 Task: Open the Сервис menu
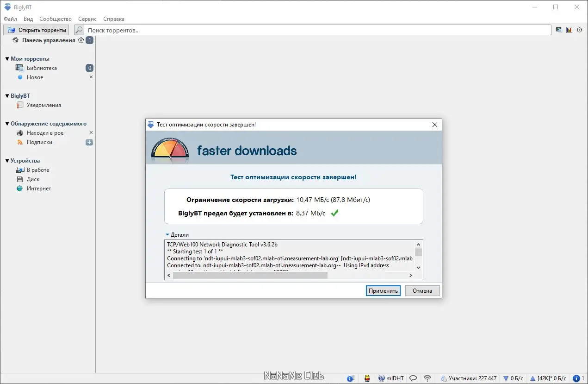pos(87,19)
